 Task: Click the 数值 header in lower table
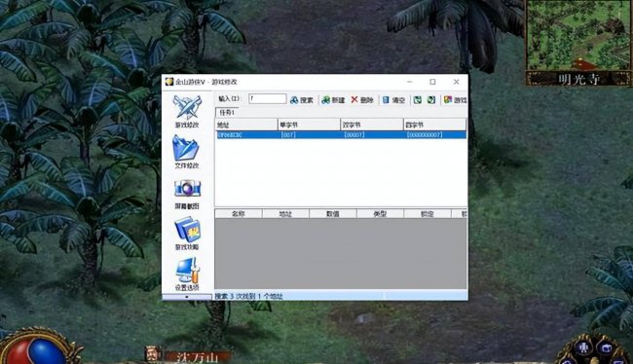point(333,214)
